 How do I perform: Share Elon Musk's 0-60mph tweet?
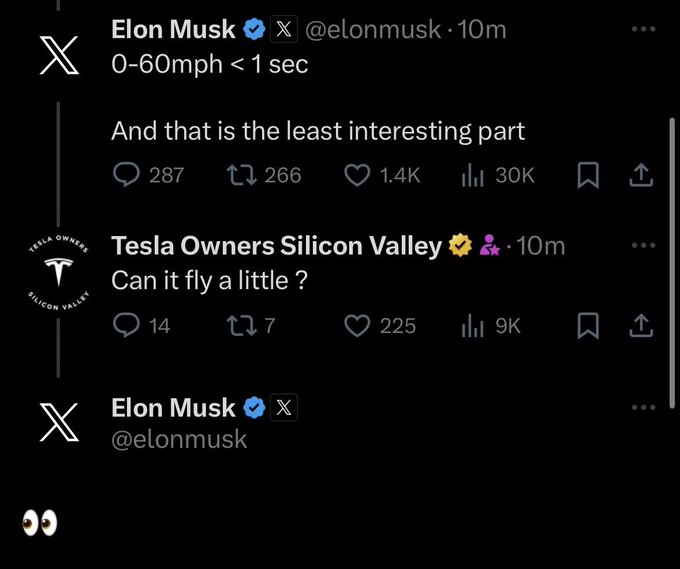click(x=641, y=175)
